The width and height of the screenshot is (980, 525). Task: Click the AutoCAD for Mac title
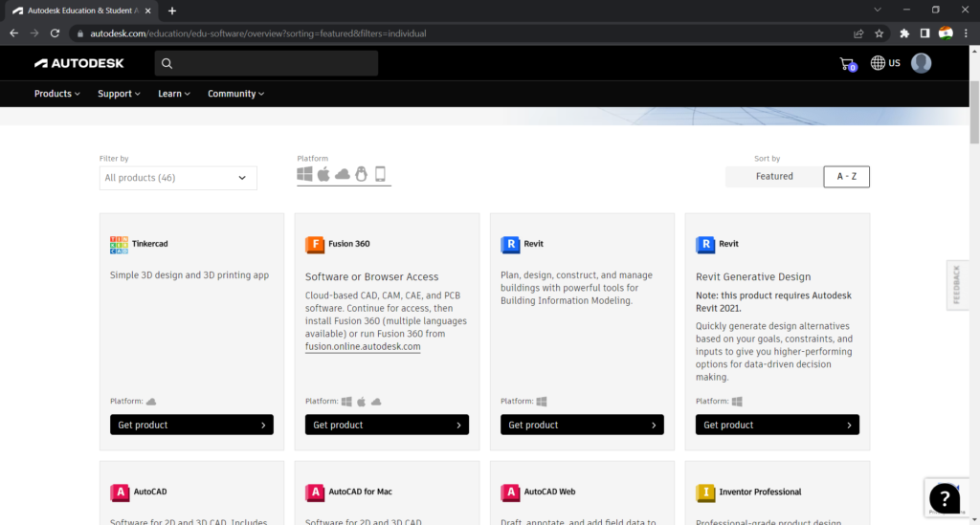[x=360, y=492]
